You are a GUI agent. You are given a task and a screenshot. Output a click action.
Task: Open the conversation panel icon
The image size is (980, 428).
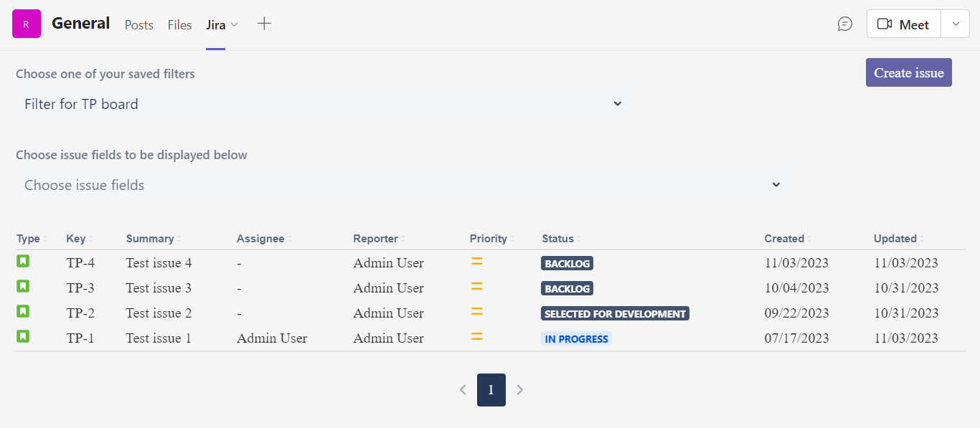click(844, 23)
